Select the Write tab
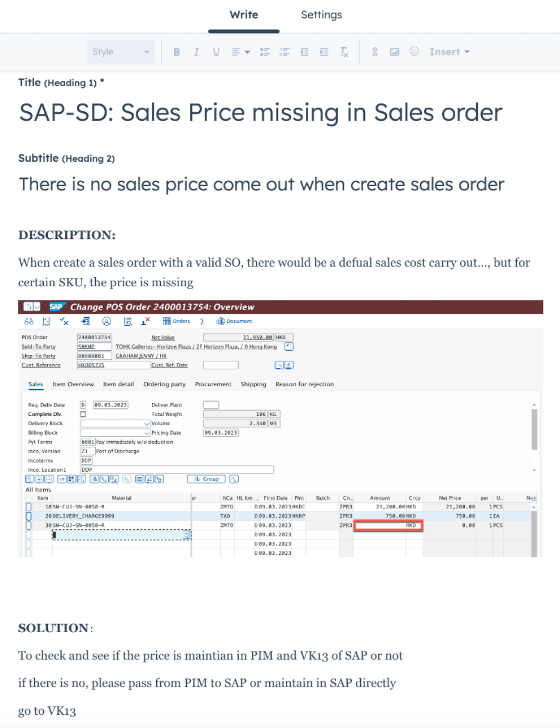Viewport: 560px width, 728px height. pyautogui.click(x=244, y=15)
